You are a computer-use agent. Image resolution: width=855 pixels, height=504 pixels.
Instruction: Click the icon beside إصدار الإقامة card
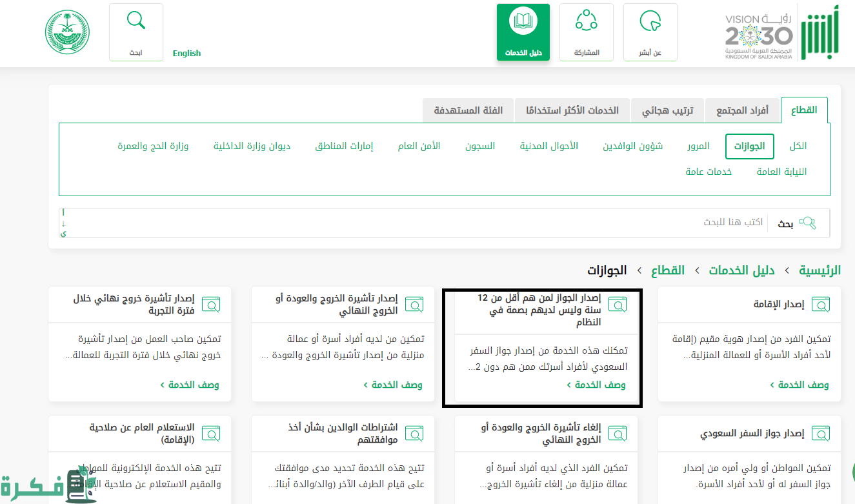tap(821, 305)
